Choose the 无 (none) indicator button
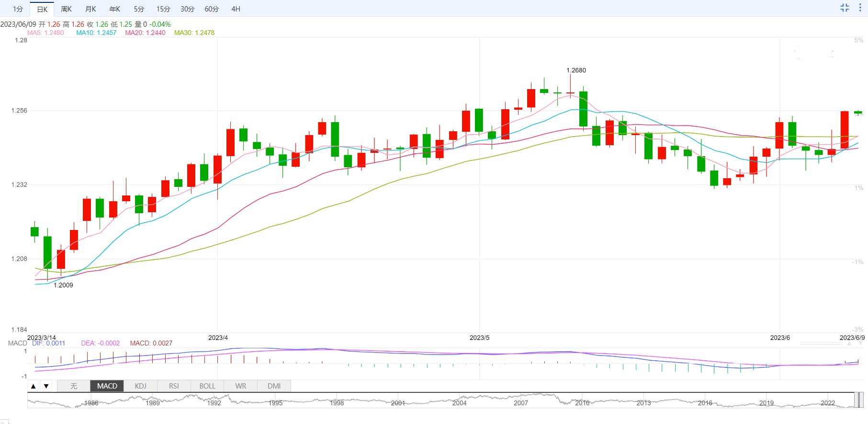 click(x=74, y=386)
